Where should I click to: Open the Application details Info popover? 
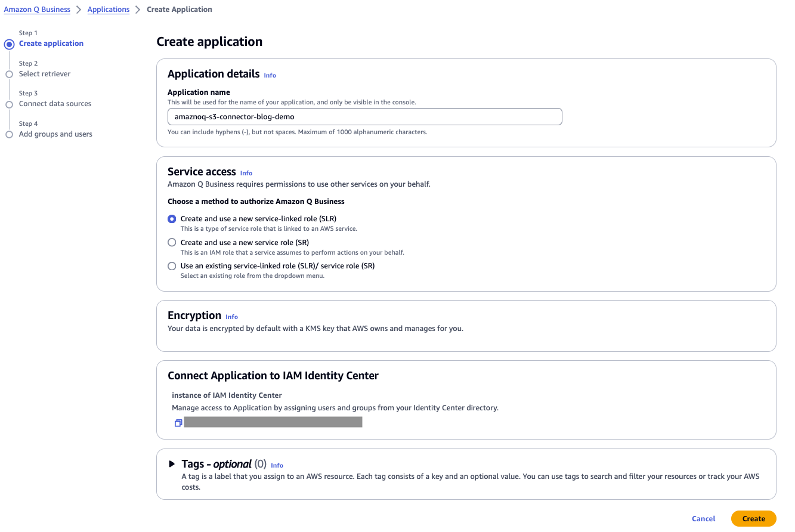[270, 75]
